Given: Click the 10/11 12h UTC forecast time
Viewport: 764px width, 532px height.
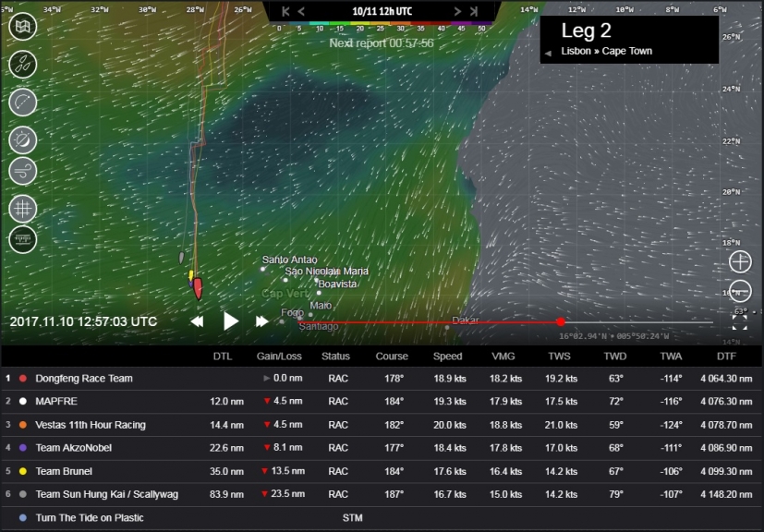Looking at the screenshot, I should [382, 11].
